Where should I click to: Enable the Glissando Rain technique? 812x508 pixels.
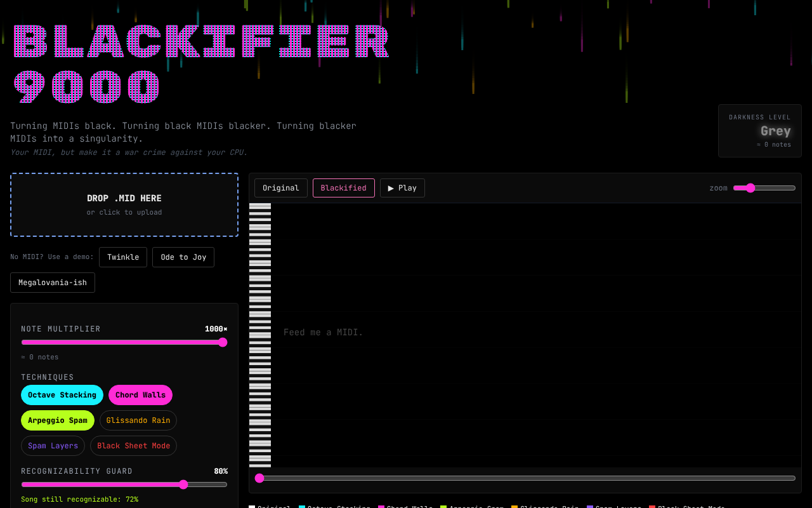pyautogui.click(x=138, y=420)
